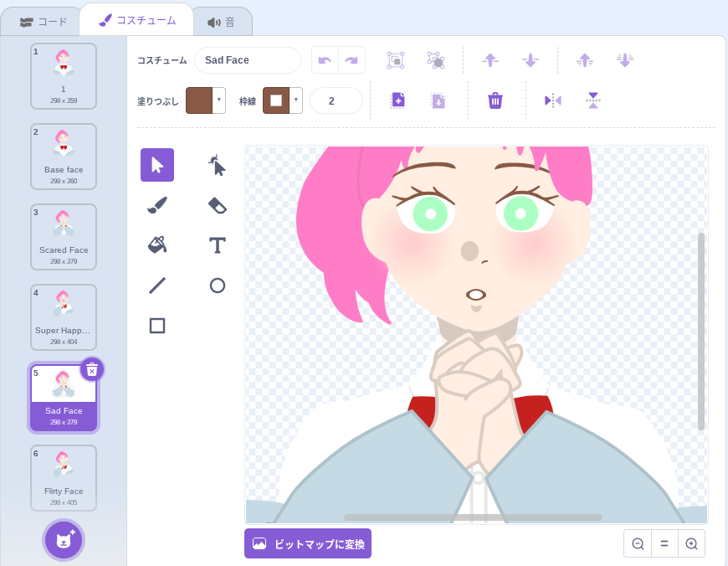Select the Rectangle shape tool
728x566 pixels.
[x=157, y=326]
